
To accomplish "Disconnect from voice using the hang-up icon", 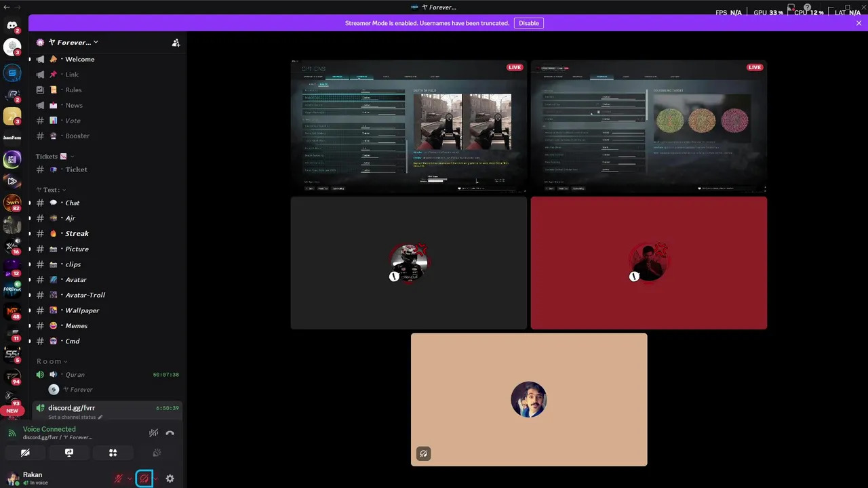I will tap(170, 433).
